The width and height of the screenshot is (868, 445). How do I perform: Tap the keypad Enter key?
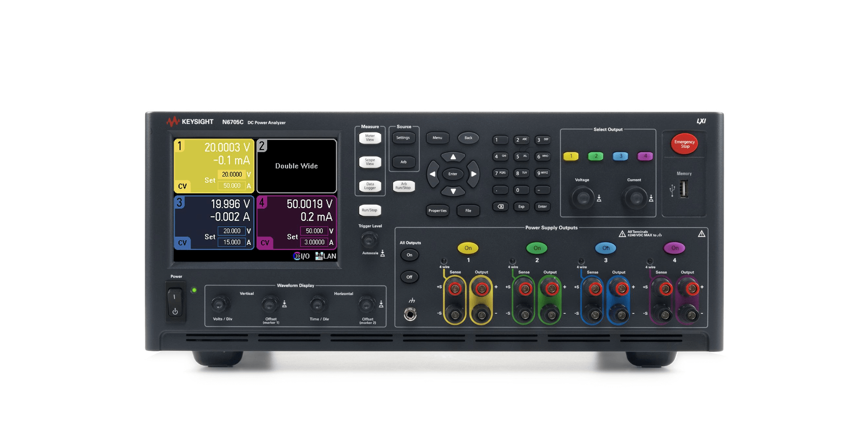(542, 207)
